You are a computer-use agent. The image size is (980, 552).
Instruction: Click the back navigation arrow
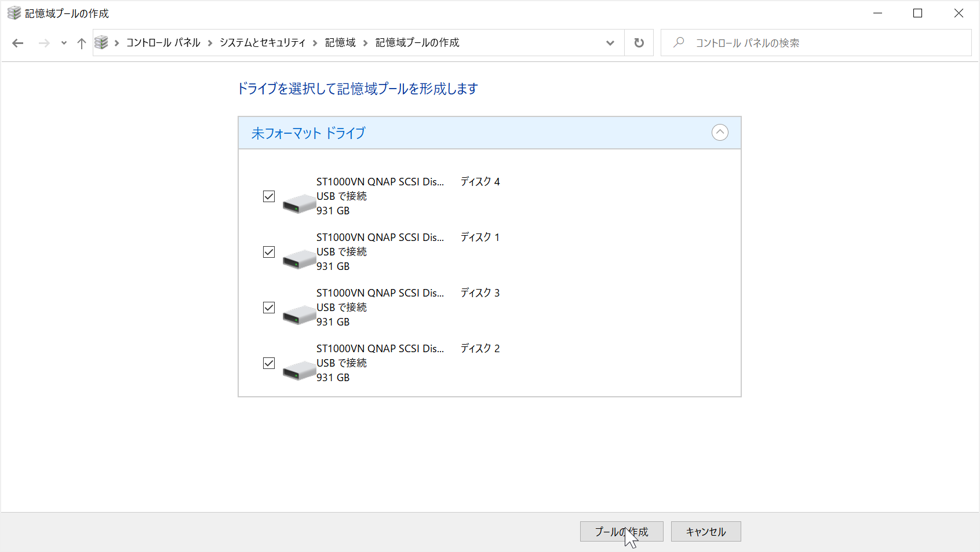point(17,42)
